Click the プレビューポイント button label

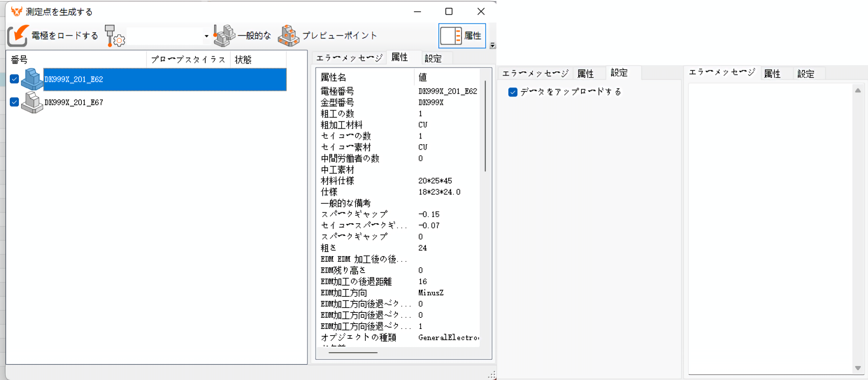[x=340, y=36]
